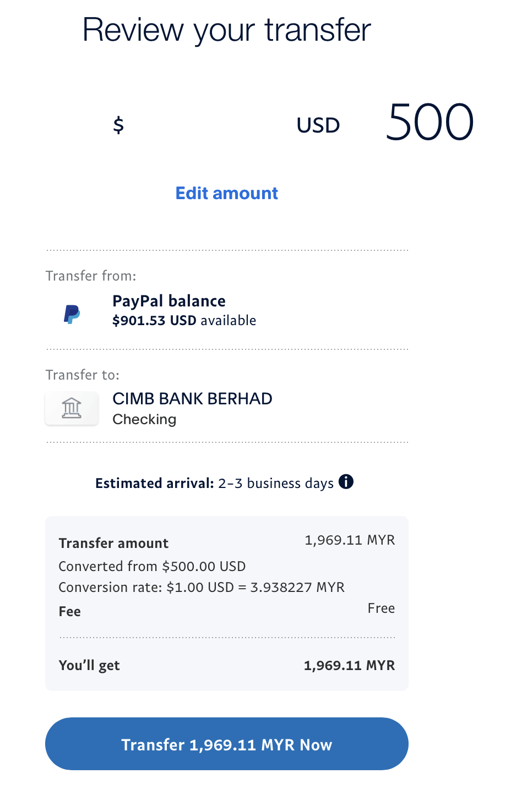This screenshot has width=511, height=812.
Task: Click the Edit amount link
Action: point(226,193)
